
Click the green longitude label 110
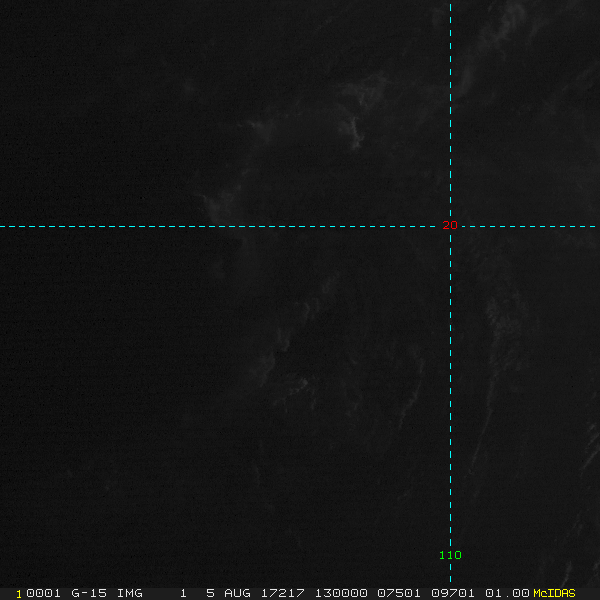tap(450, 555)
